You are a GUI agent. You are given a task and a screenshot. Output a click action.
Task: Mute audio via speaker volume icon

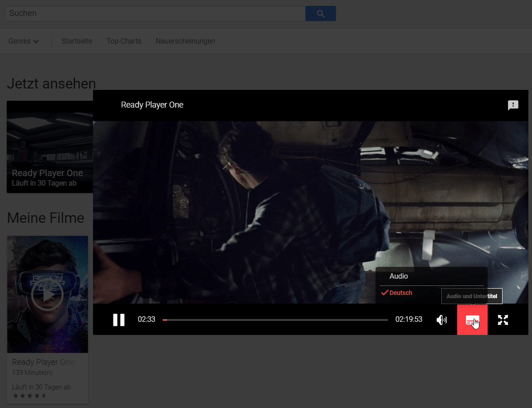click(441, 320)
